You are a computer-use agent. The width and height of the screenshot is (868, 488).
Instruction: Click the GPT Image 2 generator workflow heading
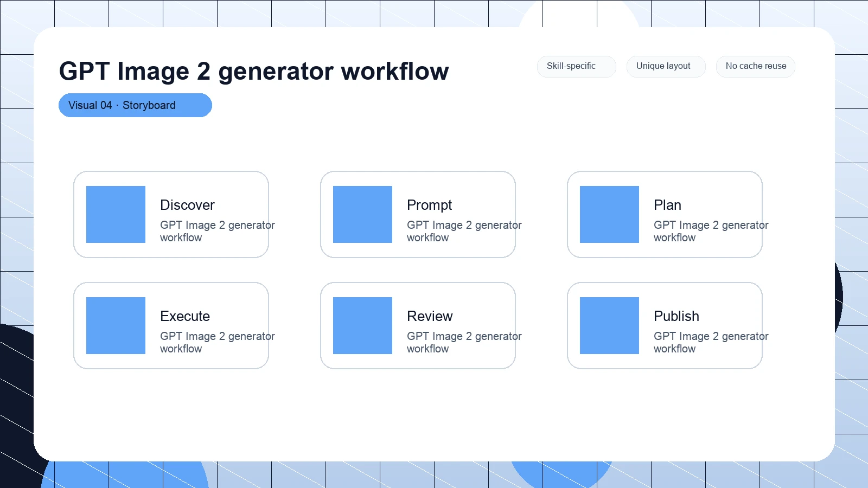coord(254,72)
